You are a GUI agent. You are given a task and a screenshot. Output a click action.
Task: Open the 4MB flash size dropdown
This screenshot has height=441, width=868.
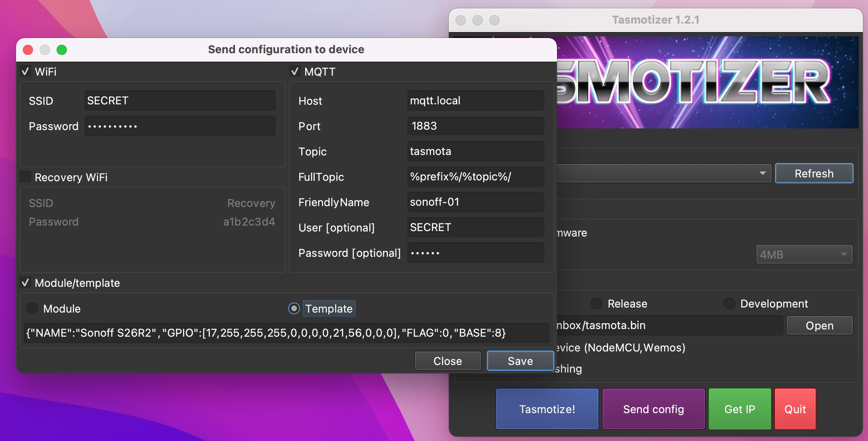pyautogui.click(x=804, y=254)
